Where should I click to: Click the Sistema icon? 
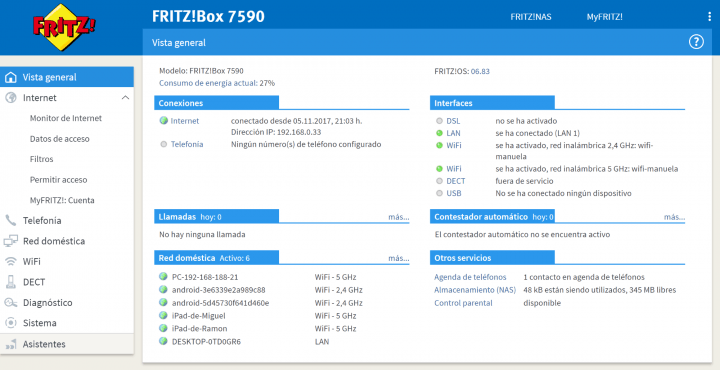click(11, 323)
